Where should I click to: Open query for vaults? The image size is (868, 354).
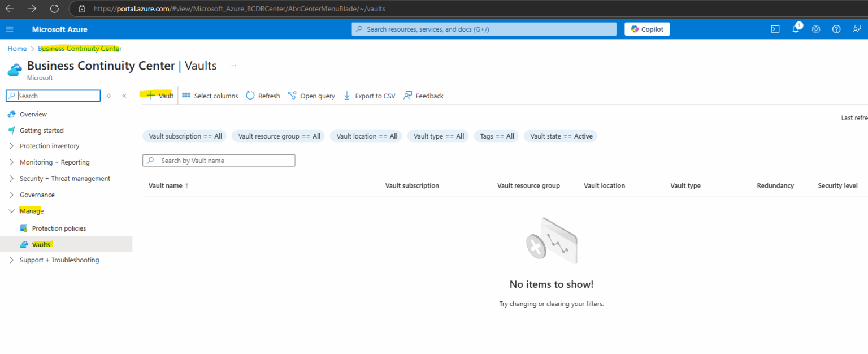311,96
